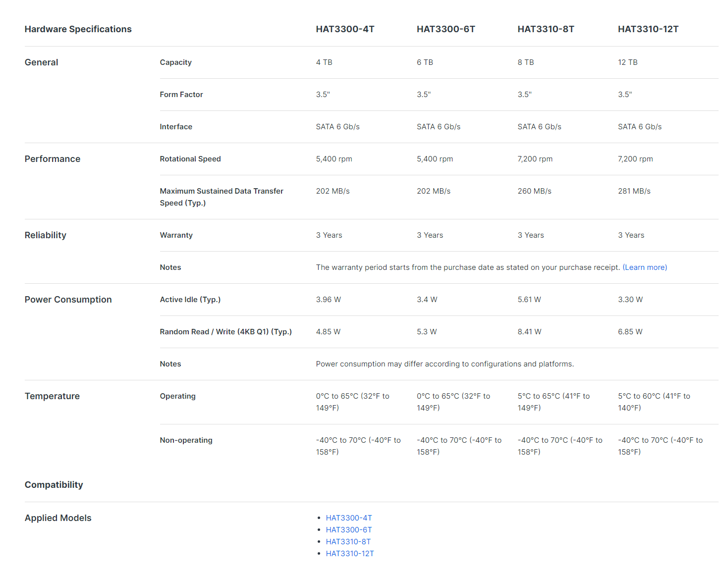Click the '5.61 W' active idle value
The width and height of the screenshot is (728, 573).
pyautogui.click(x=529, y=300)
